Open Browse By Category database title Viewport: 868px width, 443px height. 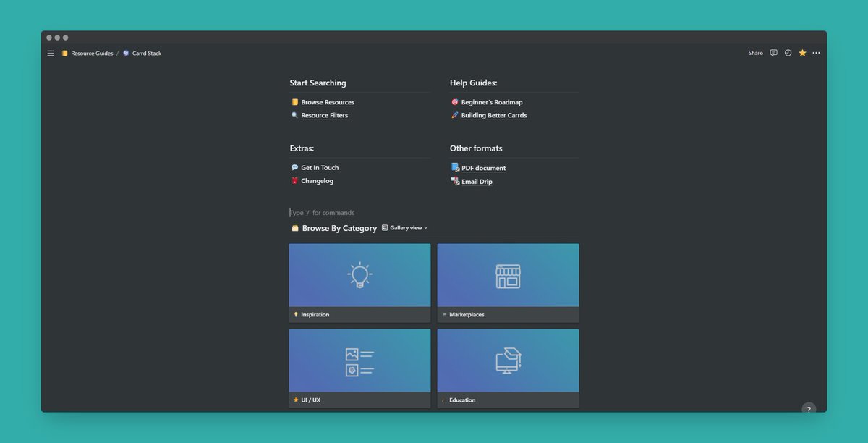[x=339, y=228]
